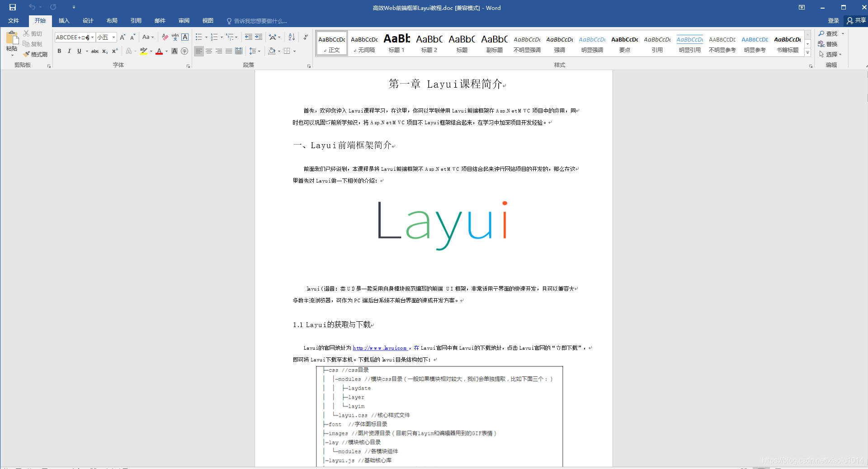Click the 共享 (Share) button

pos(856,21)
